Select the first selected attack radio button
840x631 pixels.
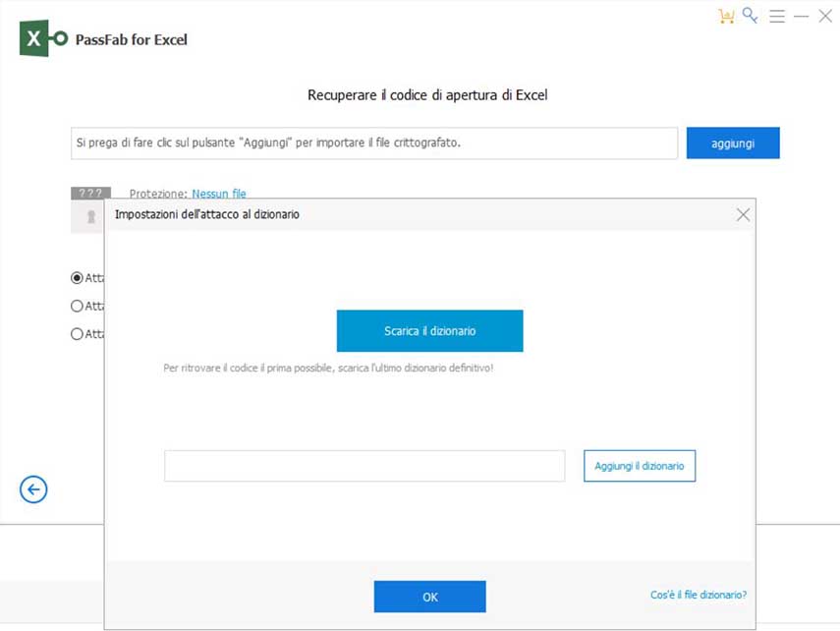pos(77,278)
